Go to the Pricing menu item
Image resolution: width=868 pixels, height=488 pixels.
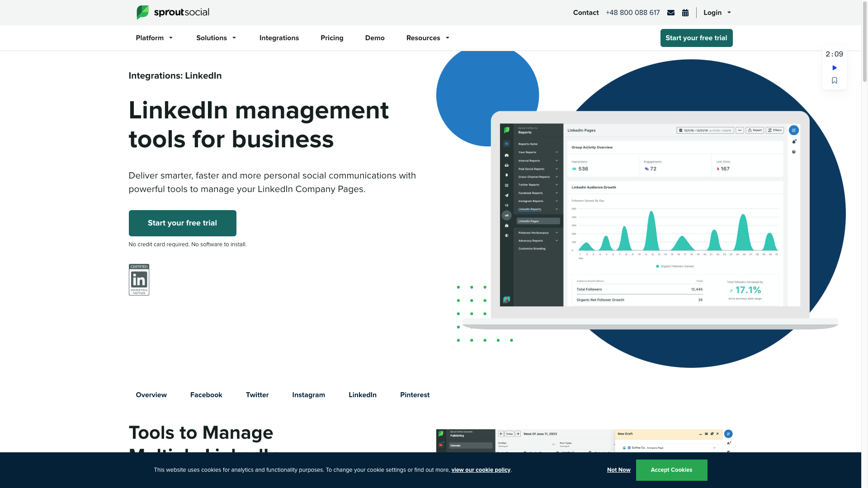(332, 38)
